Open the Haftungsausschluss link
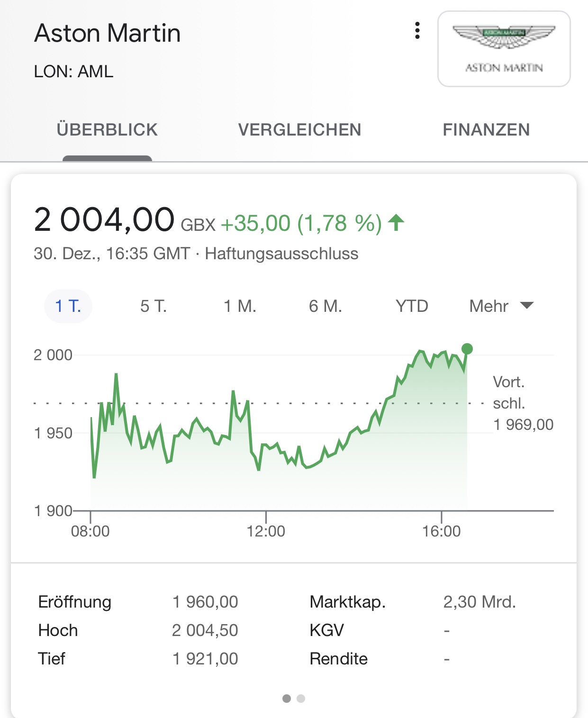The image size is (588, 718). point(281,254)
